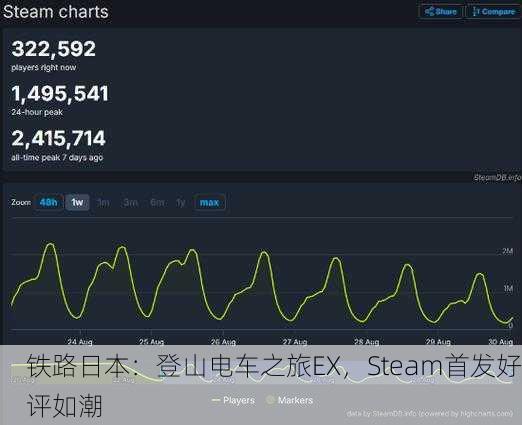The width and height of the screenshot is (522, 425).
Task: Click the 26 Aug axis label
Action: coord(223,341)
